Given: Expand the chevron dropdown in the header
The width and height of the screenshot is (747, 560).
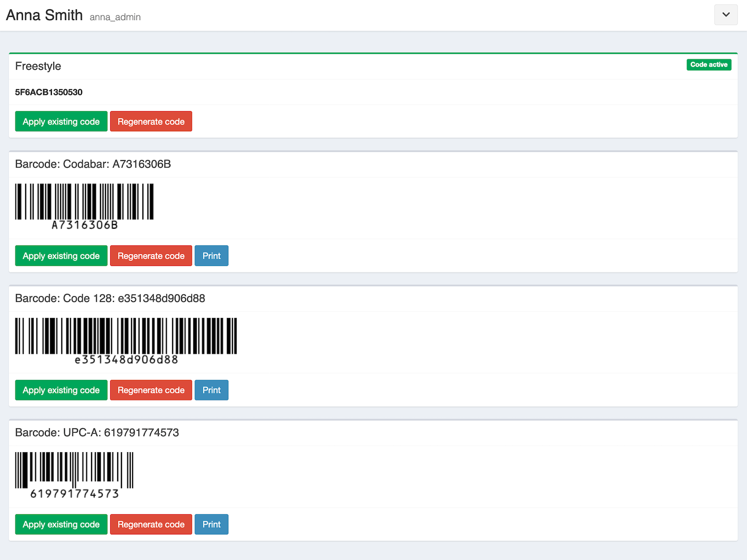Looking at the screenshot, I should click(x=726, y=14).
